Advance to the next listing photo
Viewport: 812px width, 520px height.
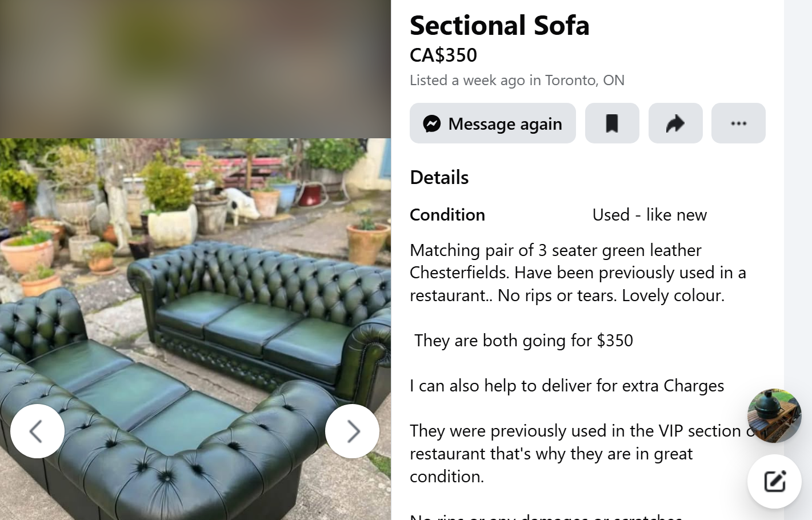click(352, 431)
